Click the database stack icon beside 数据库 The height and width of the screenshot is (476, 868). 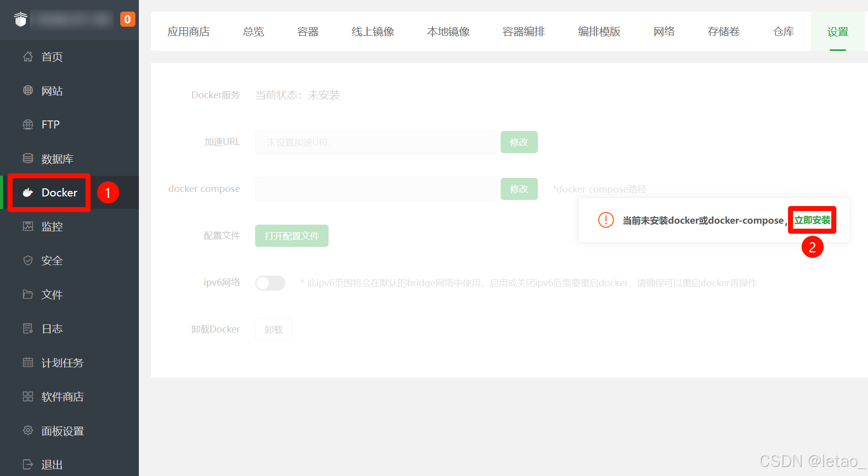[x=28, y=158]
